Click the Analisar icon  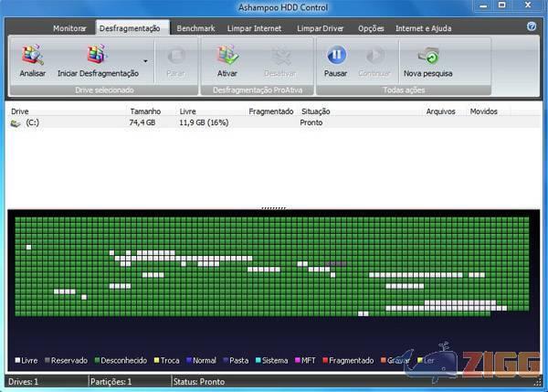[x=33, y=57]
